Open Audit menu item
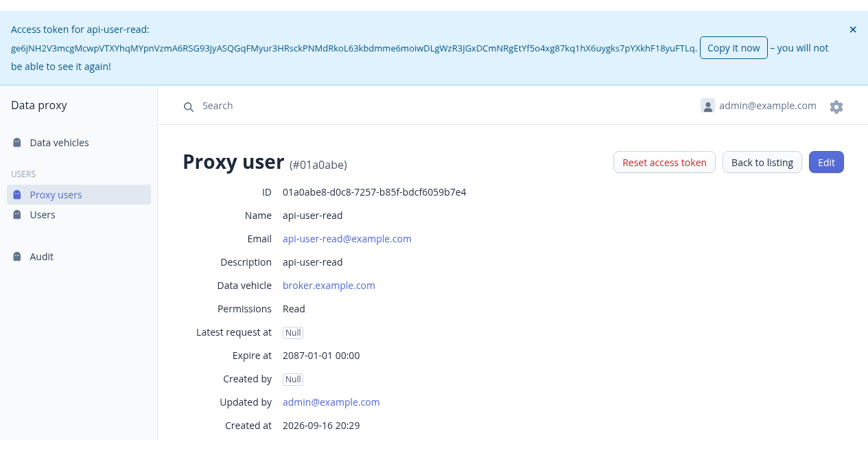 pyautogui.click(x=79, y=257)
